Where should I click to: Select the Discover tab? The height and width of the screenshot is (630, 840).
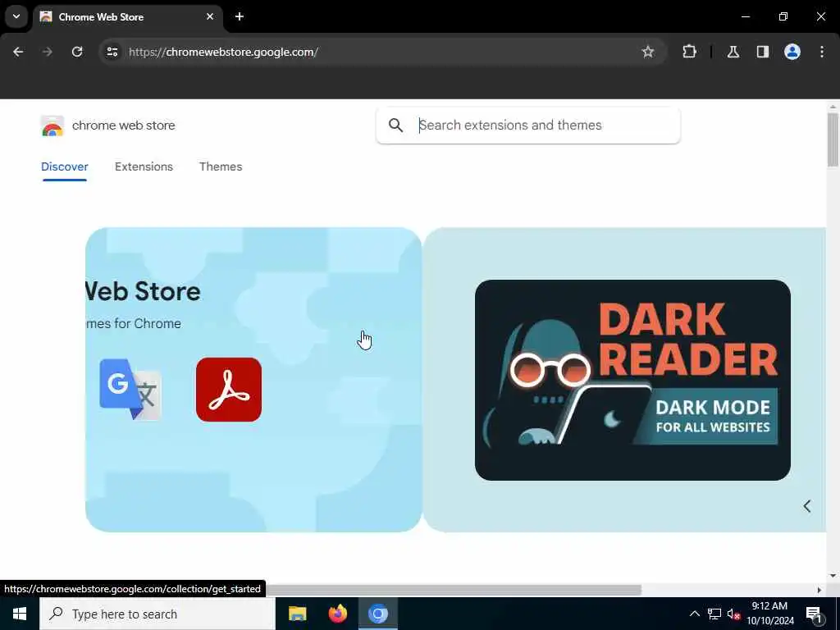click(64, 167)
